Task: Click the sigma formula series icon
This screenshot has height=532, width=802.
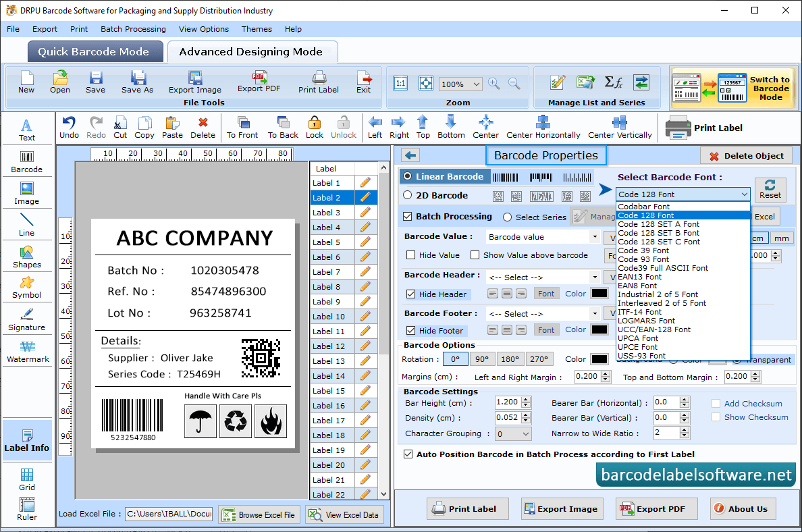Action: coord(613,82)
